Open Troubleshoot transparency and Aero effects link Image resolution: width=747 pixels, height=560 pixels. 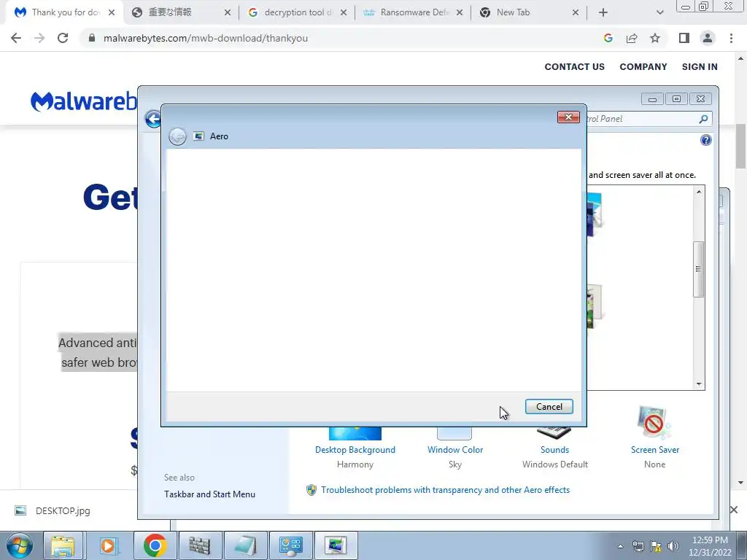445,490
